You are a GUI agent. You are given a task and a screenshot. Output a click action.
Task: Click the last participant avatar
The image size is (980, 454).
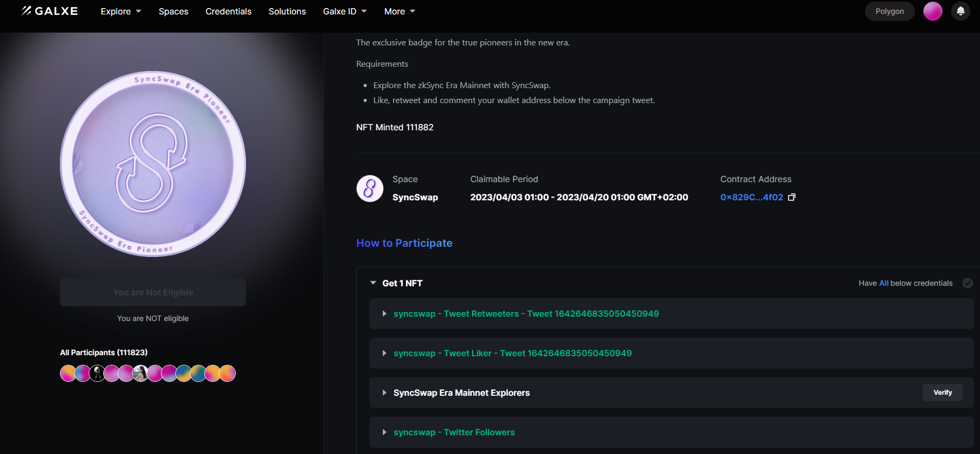pos(228,373)
